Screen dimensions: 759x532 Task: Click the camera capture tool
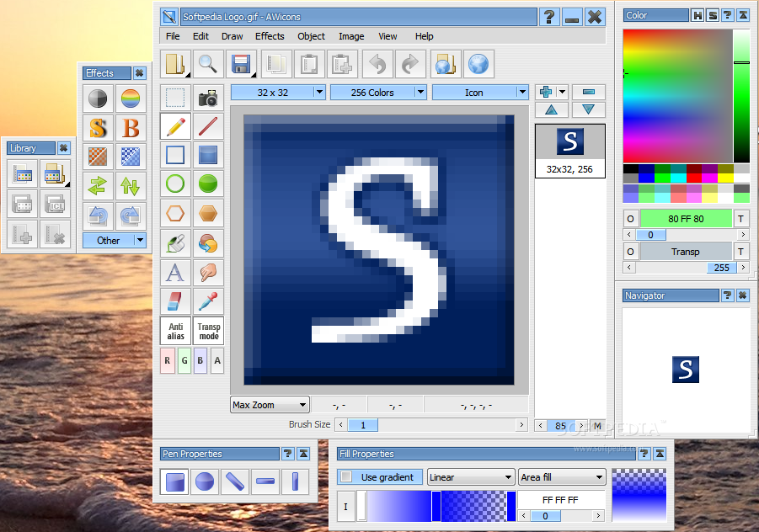point(208,98)
